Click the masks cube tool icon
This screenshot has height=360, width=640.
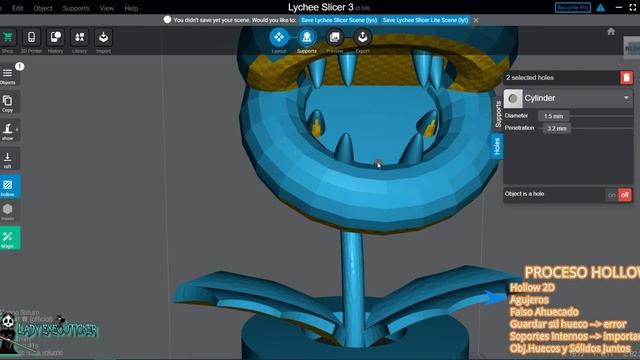pyautogui.click(x=8, y=211)
